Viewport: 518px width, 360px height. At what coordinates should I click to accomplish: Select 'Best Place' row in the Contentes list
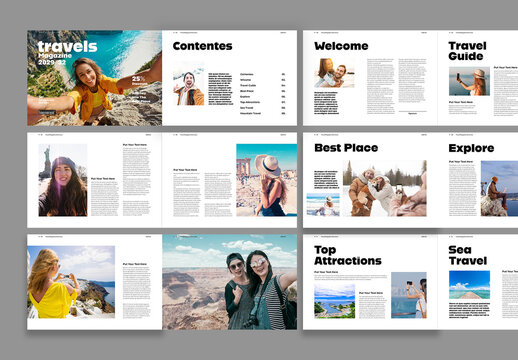[263, 91]
